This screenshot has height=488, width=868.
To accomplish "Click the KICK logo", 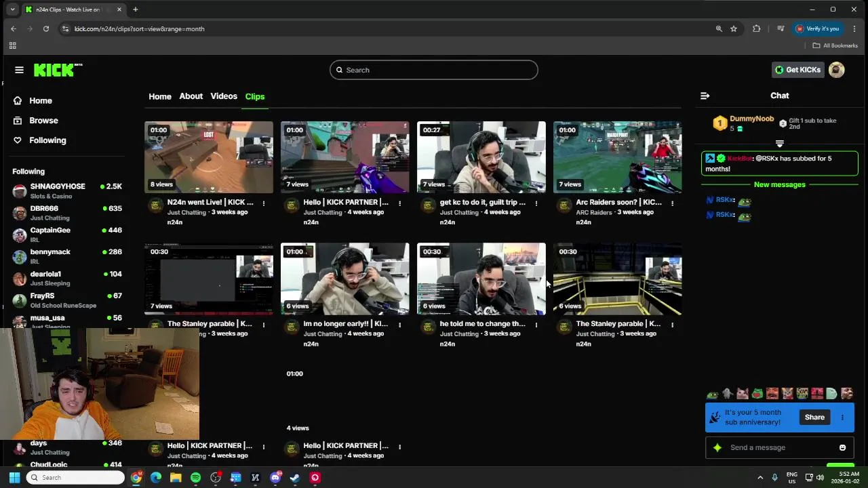I will [57, 70].
